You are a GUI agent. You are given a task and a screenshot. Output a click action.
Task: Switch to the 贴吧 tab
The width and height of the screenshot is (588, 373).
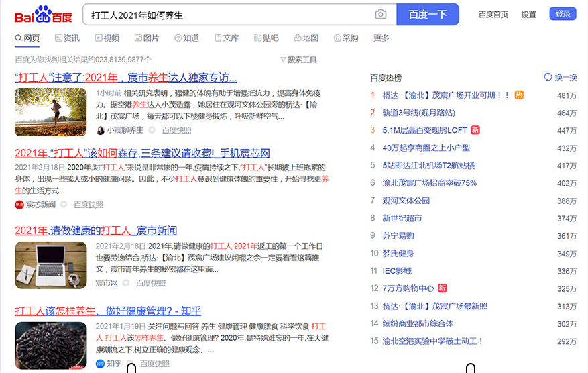click(x=266, y=38)
